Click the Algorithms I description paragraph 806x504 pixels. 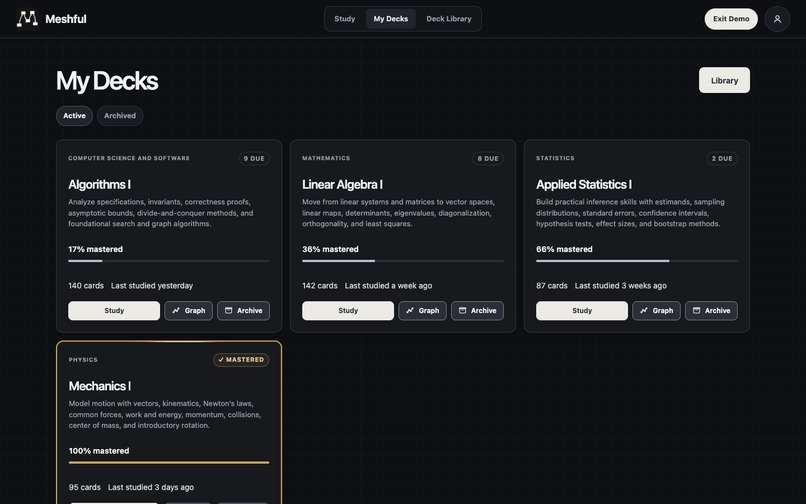point(161,213)
